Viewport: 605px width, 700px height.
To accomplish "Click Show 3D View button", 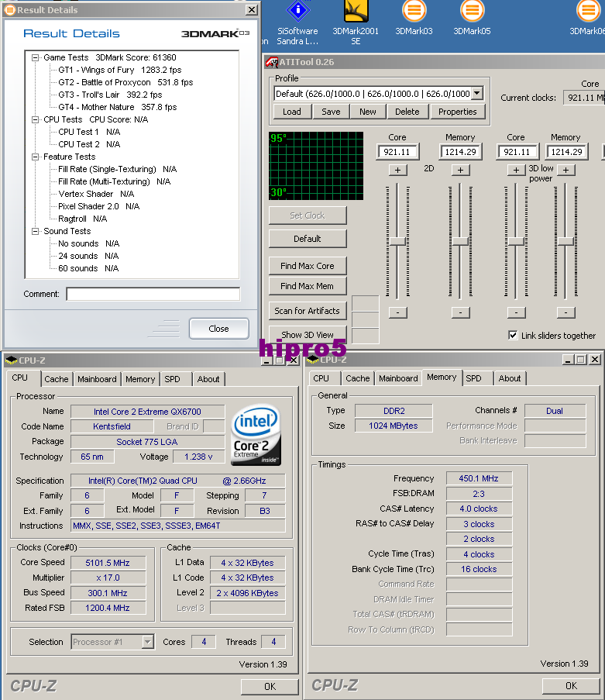I will [x=308, y=334].
